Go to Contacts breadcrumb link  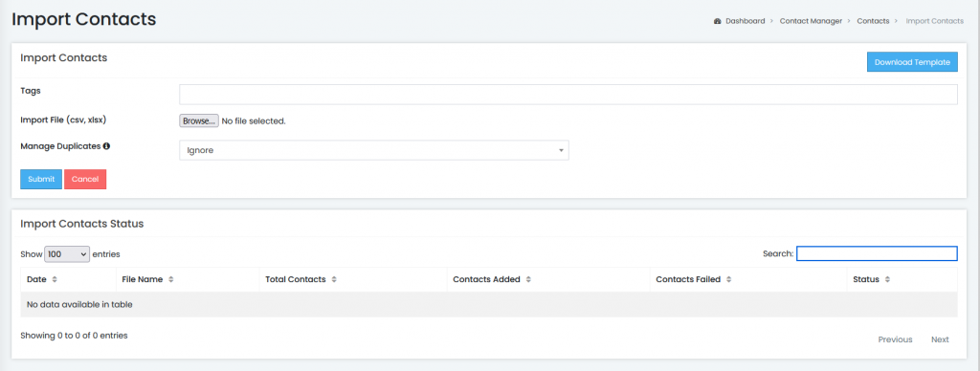tap(873, 21)
